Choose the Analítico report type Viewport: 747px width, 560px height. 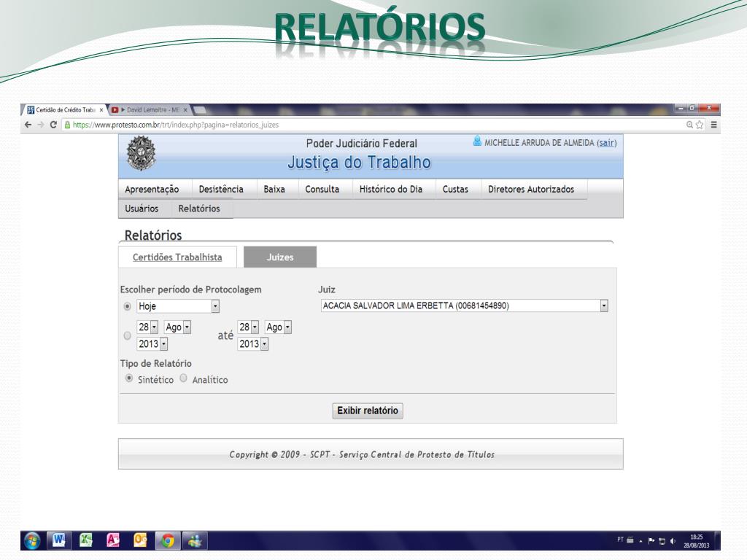(x=183, y=378)
